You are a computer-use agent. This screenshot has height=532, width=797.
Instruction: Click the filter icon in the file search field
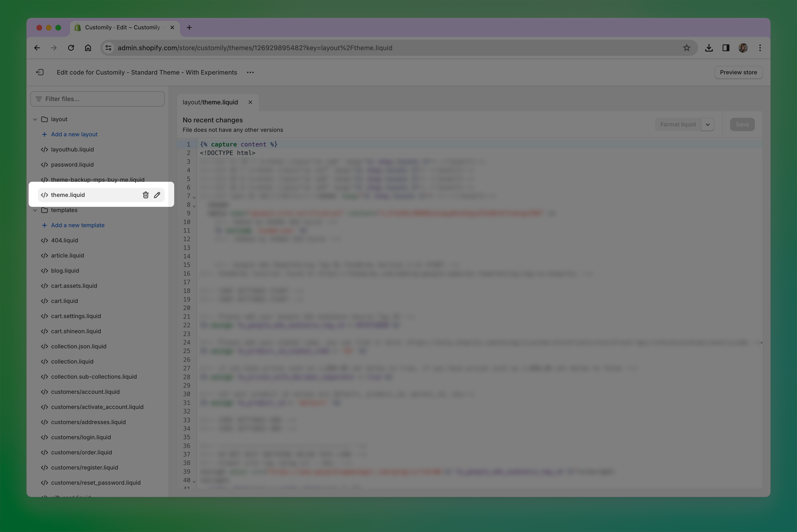(38, 99)
